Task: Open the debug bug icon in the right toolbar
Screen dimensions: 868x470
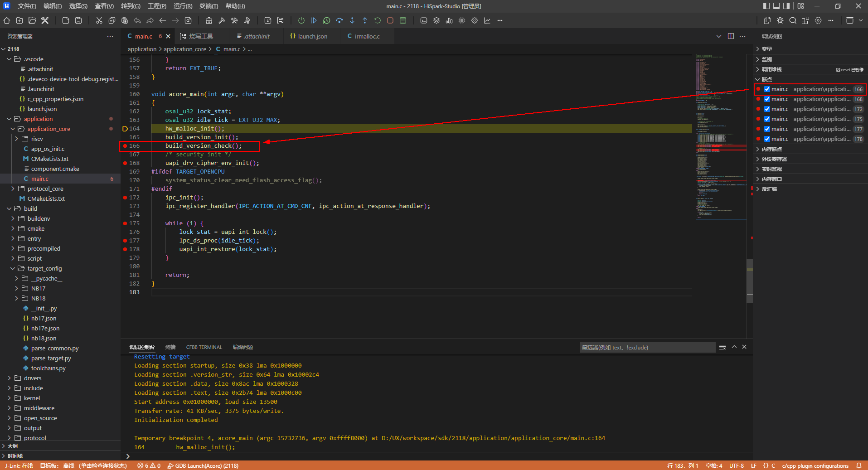Action: (x=780, y=20)
